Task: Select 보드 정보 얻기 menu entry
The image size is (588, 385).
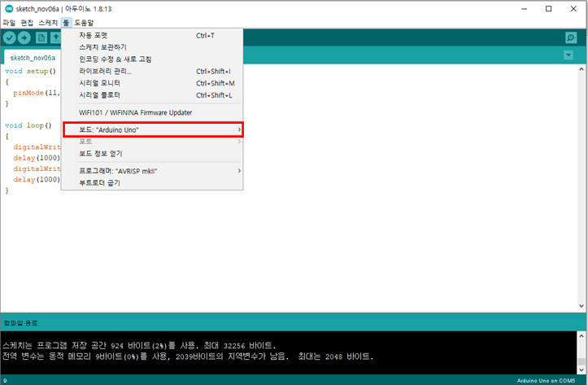Action: (x=153, y=154)
